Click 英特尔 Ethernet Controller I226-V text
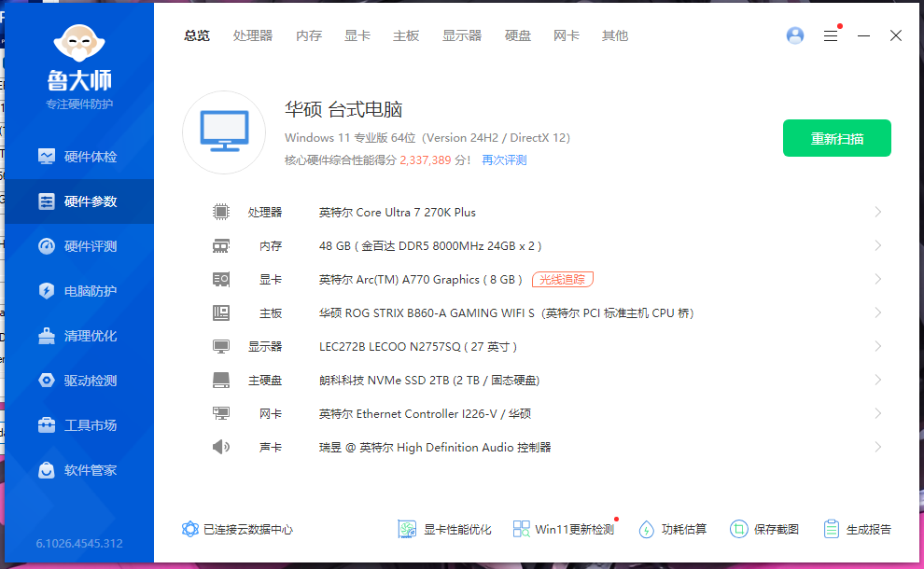 pos(425,413)
